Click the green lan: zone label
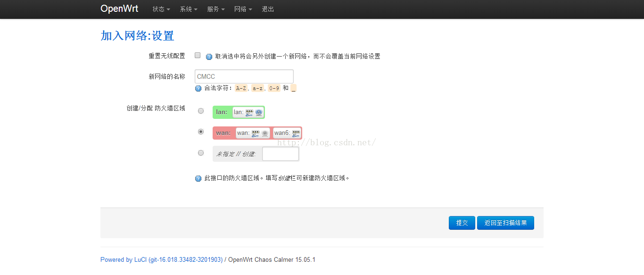Image resolution: width=644 pixels, height=275 pixels. [x=222, y=112]
